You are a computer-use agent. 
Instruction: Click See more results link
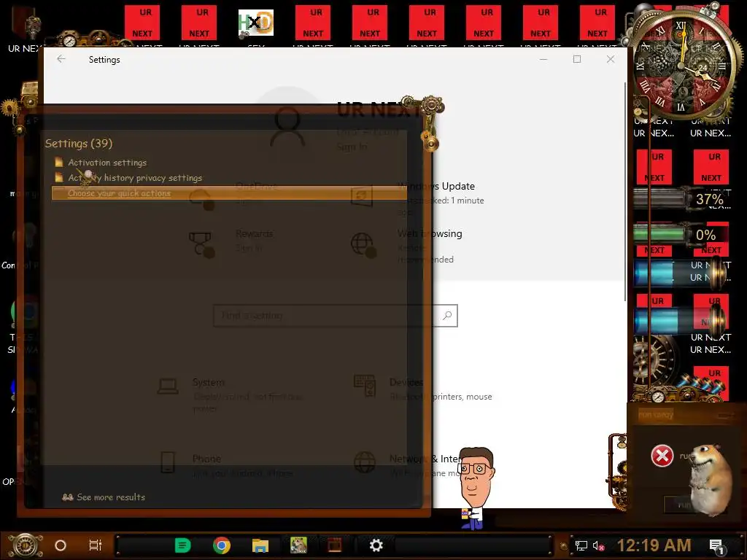click(x=104, y=497)
